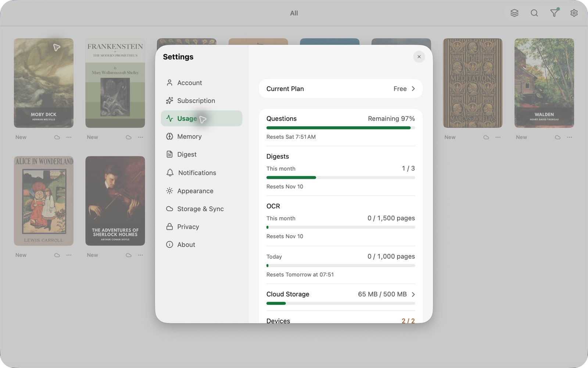This screenshot has width=588, height=368.
Task: Open the filter funnel icon
Action: [554, 13]
